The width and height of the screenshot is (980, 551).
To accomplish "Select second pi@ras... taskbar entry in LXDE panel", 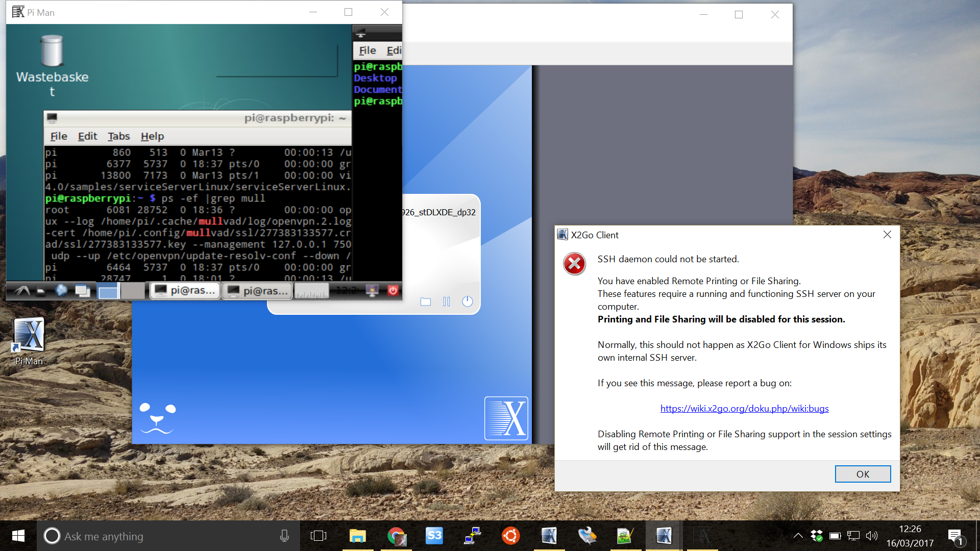I will pyautogui.click(x=258, y=291).
